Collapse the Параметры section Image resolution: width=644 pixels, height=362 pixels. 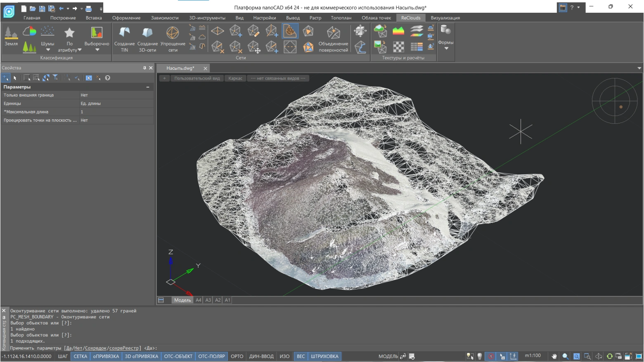pyautogui.click(x=148, y=87)
